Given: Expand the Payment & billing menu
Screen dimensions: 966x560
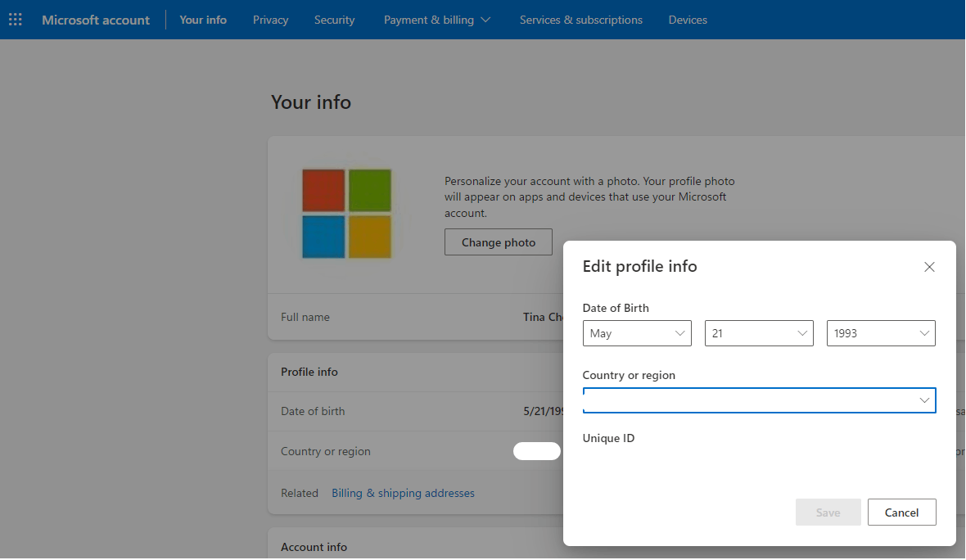Looking at the screenshot, I should pyautogui.click(x=437, y=20).
